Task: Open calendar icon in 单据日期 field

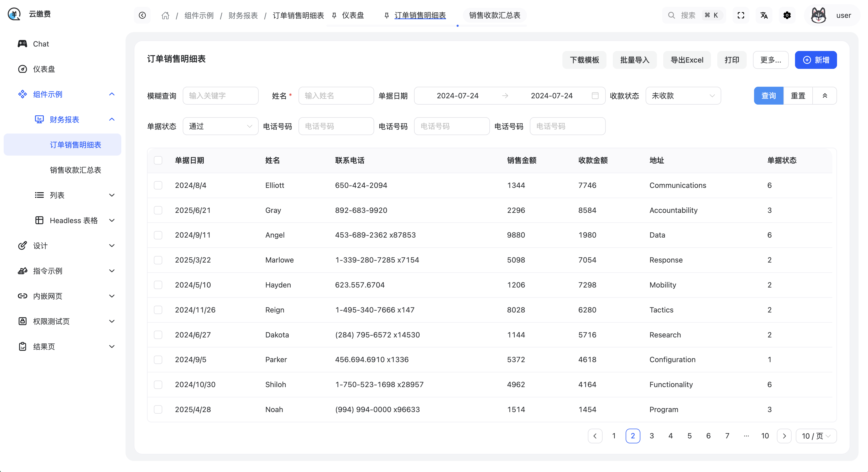Action: point(595,95)
